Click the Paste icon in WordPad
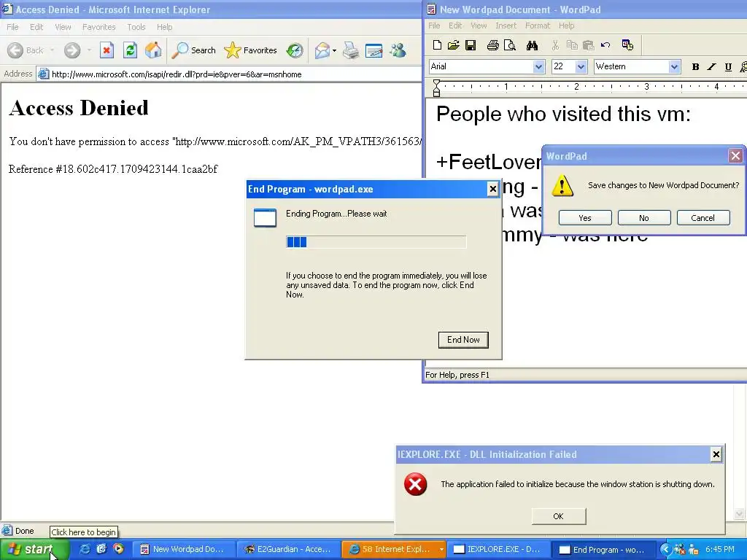This screenshot has width=747, height=560. pyautogui.click(x=589, y=45)
